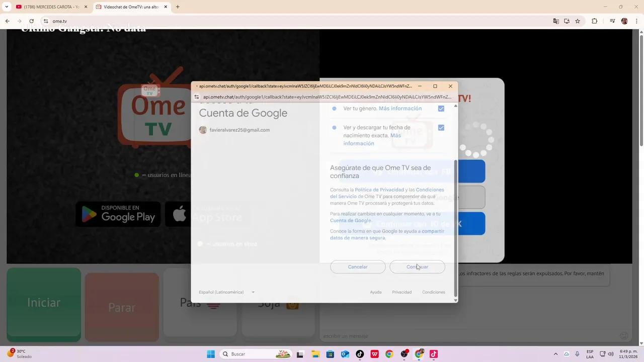
Task: Click the microphone tray icon
Action: [x=577, y=354]
